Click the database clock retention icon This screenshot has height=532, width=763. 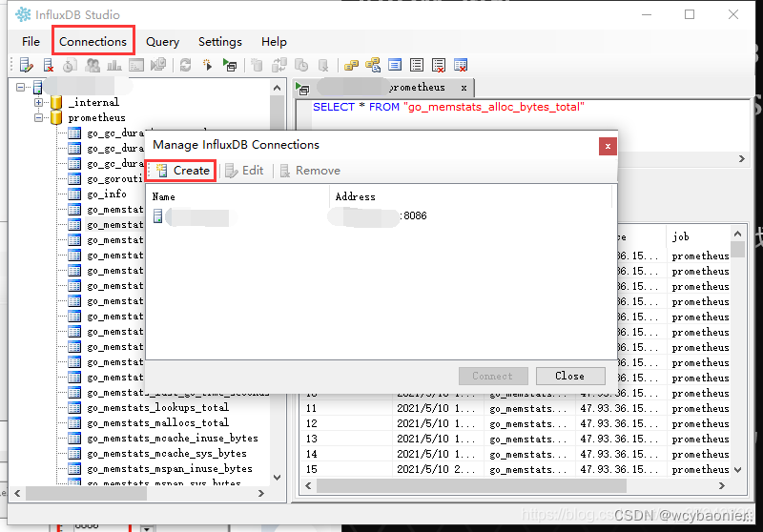(301, 65)
